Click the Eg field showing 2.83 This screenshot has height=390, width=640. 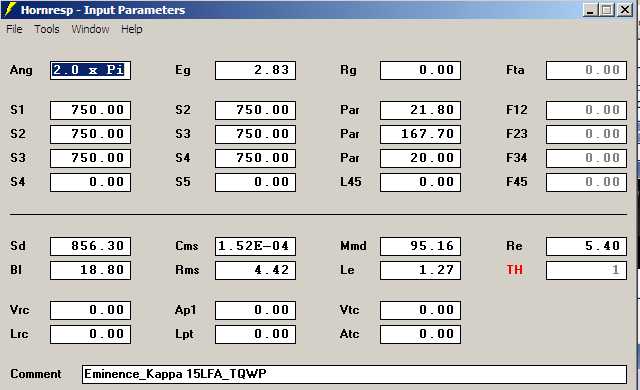click(x=255, y=70)
